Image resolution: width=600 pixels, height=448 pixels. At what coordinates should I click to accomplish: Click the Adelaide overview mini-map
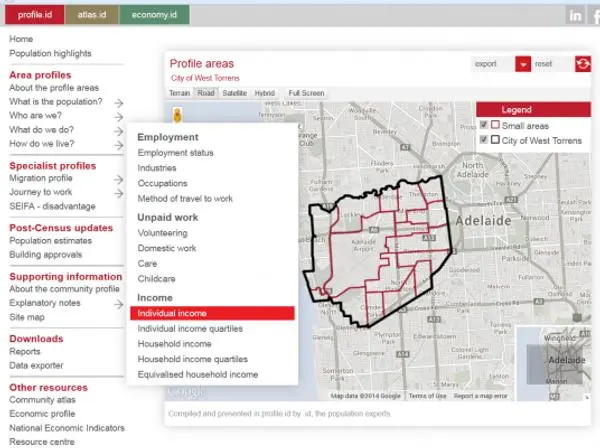coord(553,363)
